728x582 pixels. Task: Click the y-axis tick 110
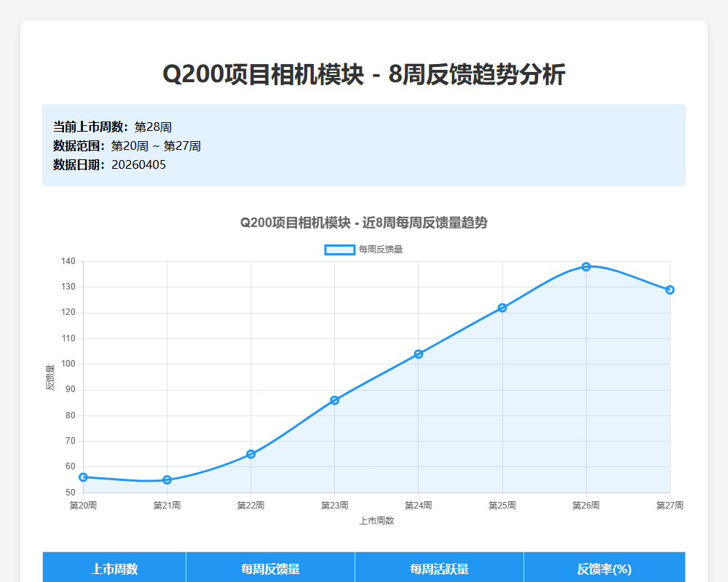(x=68, y=338)
